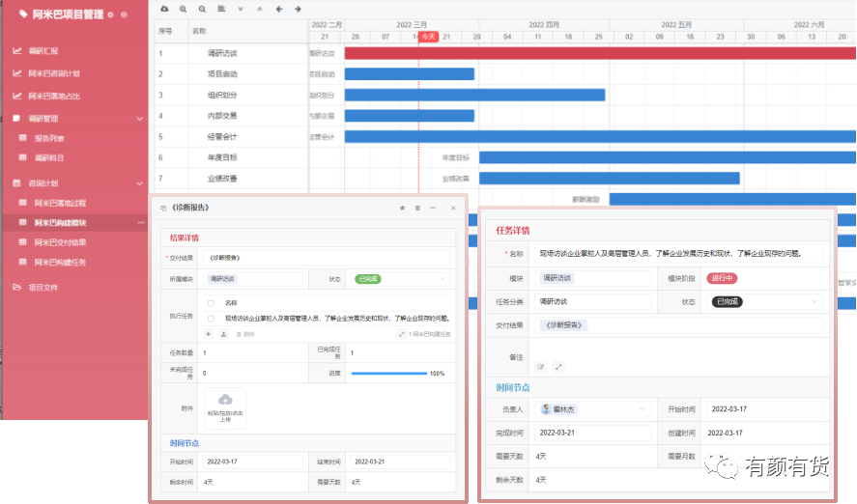Collapse the 咨询计划 sidebar section

(141, 182)
